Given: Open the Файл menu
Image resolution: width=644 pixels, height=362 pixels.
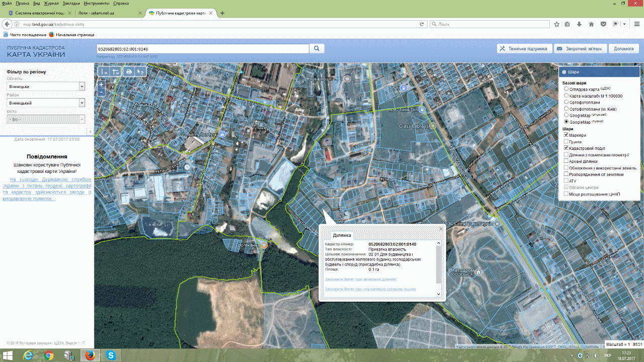Looking at the screenshot, I should coord(7,3).
